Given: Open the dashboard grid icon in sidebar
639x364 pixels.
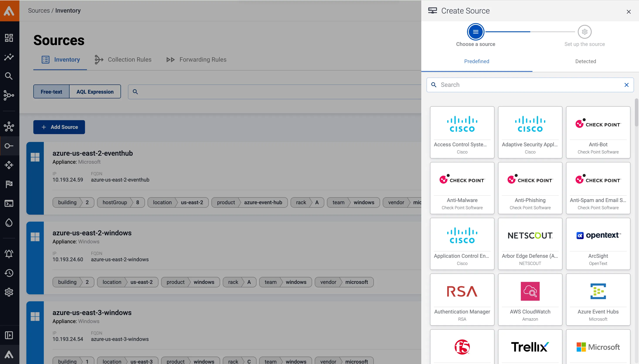Looking at the screenshot, I should [9, 38].
